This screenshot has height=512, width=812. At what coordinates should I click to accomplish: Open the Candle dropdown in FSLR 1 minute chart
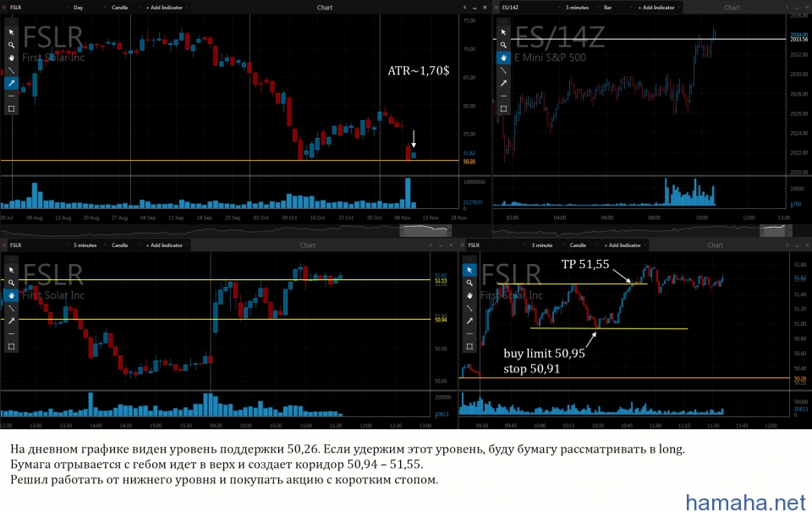click(583, 245)
